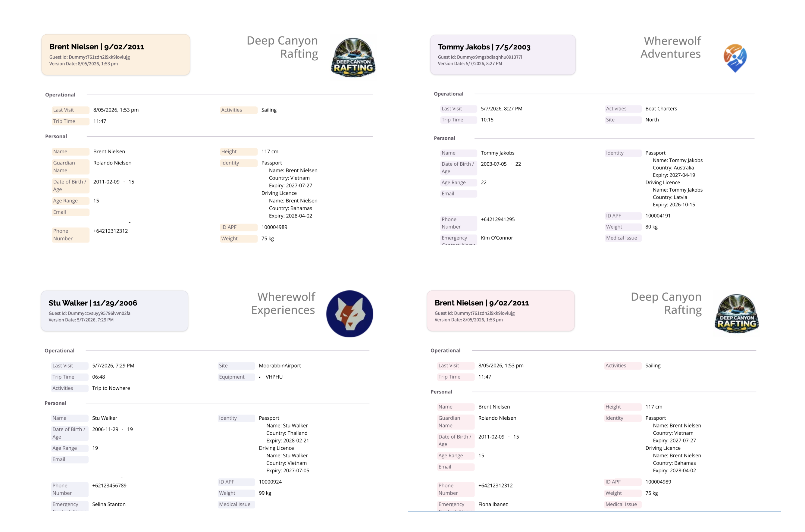The image size is (805, 532).
Task: Click Deep Canyon Rafting logo beside the pink card
Action: (x=737, y=314)
